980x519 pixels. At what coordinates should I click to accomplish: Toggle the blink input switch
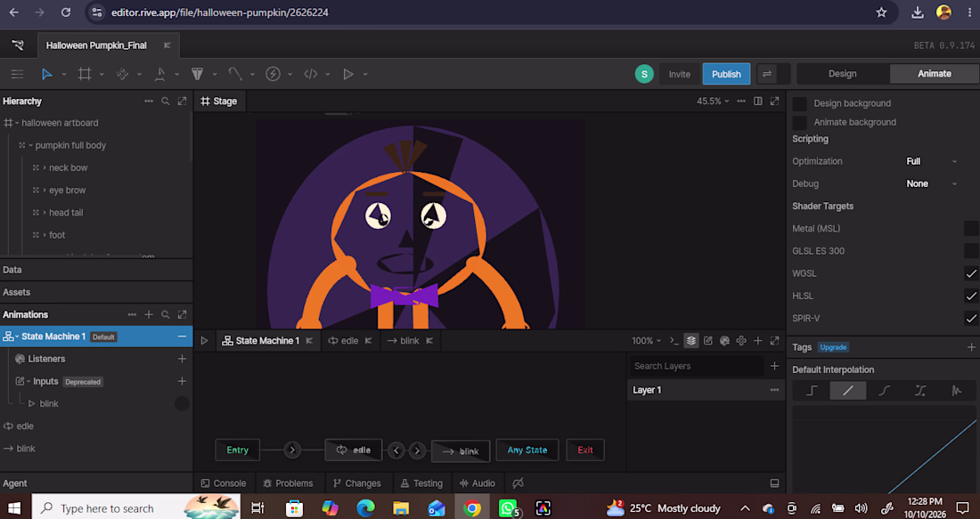(182, 403)
